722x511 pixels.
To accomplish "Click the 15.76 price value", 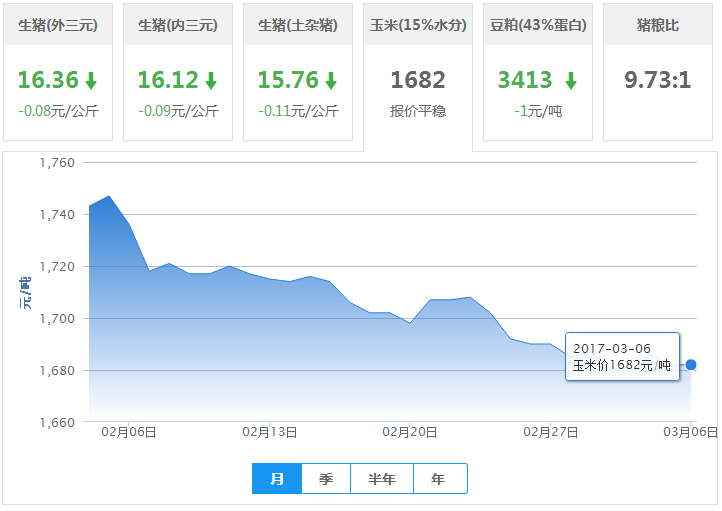I will click(x=288, y=80).
